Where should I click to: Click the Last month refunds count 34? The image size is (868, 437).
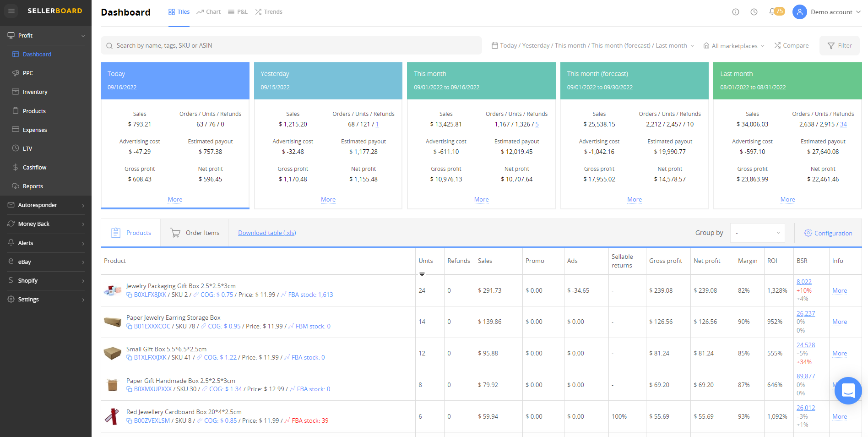point(843,124)
